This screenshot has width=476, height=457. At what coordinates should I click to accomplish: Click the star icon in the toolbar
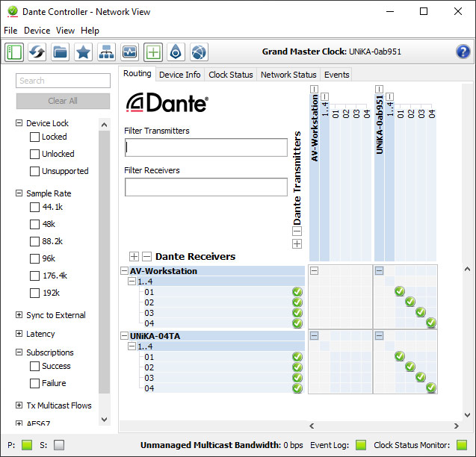click(x=84, y=52)
